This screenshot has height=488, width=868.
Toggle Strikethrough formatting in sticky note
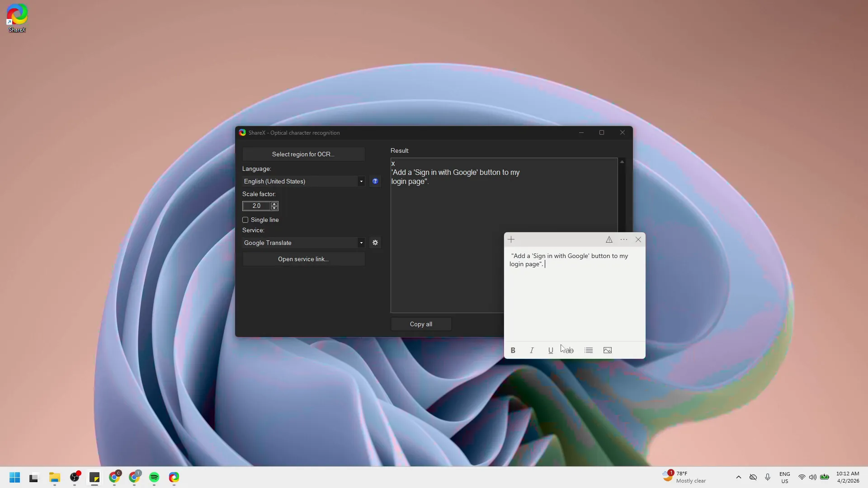[x=569, y=350]
